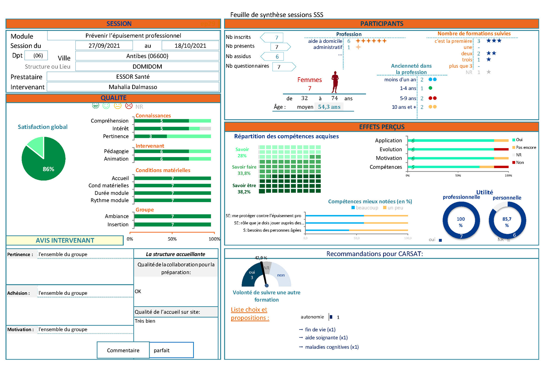Click the PARTICIPANTS section header
The height and width of the screenshot is (392, 554).
click(x=382, y=24)
